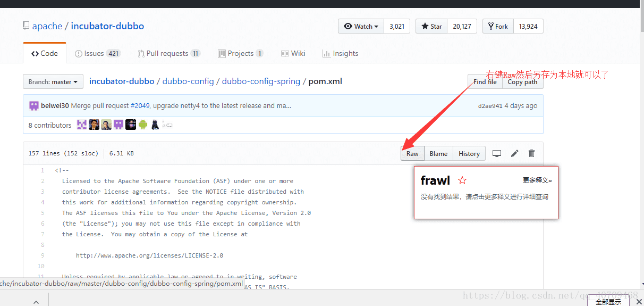Navigate to dubbo-config-spring folder in breadcrumb

point(261,81)
